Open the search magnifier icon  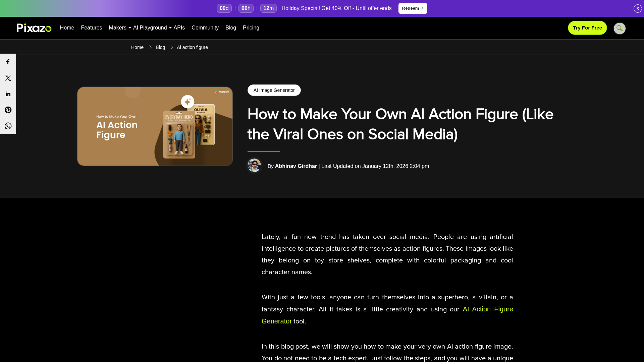pyautogui.click(x=619, y=28)
